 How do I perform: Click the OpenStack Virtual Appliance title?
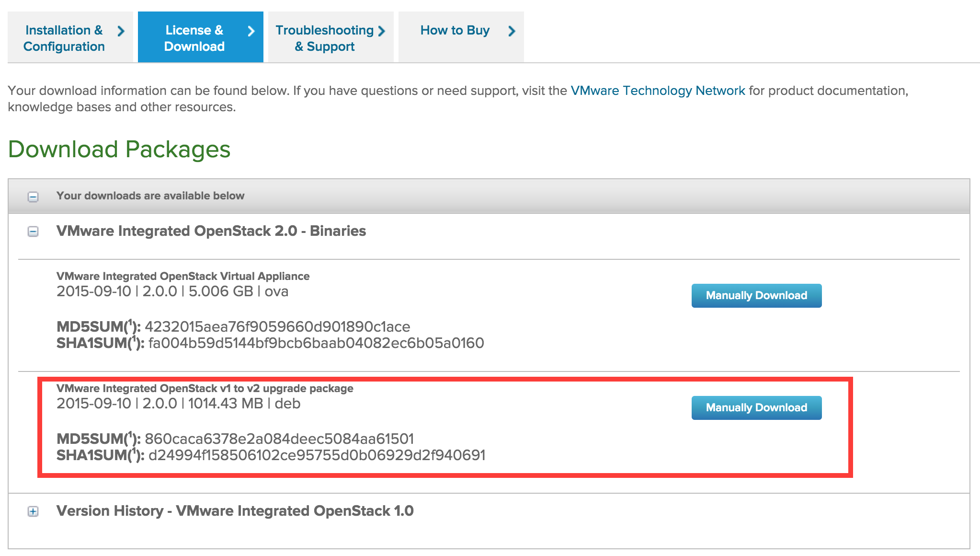pos(183,276)
